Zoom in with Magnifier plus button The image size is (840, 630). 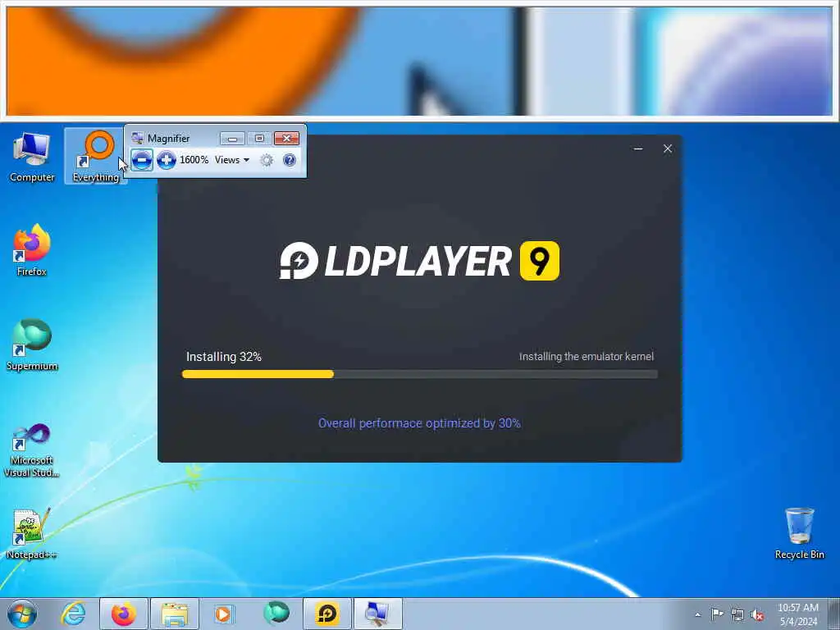pos(167,160)
